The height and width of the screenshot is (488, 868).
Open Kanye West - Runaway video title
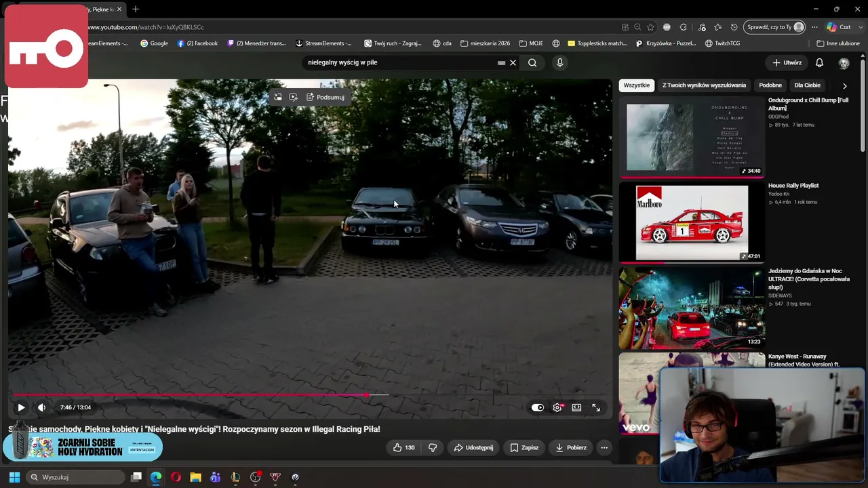click(x=804, y=361)
